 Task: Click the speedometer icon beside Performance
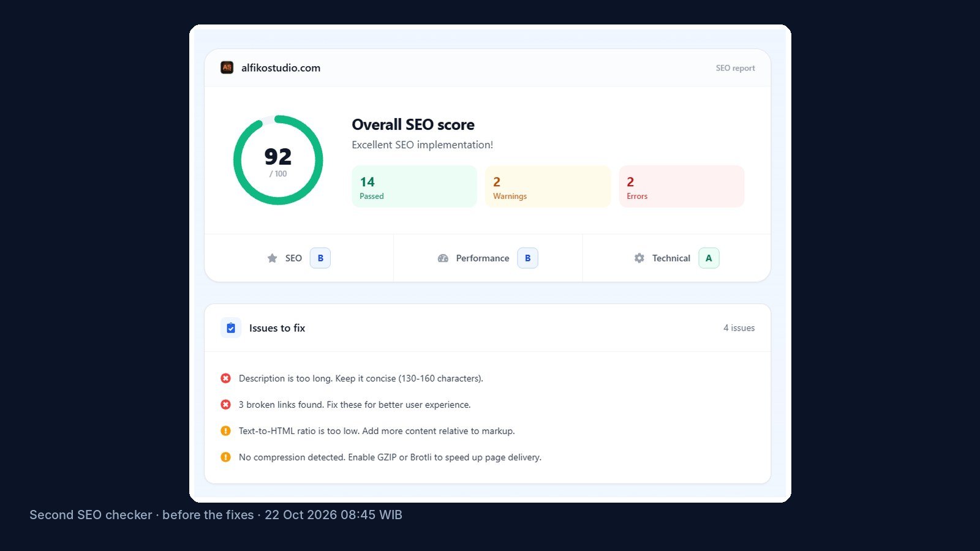tap(443, 258)
